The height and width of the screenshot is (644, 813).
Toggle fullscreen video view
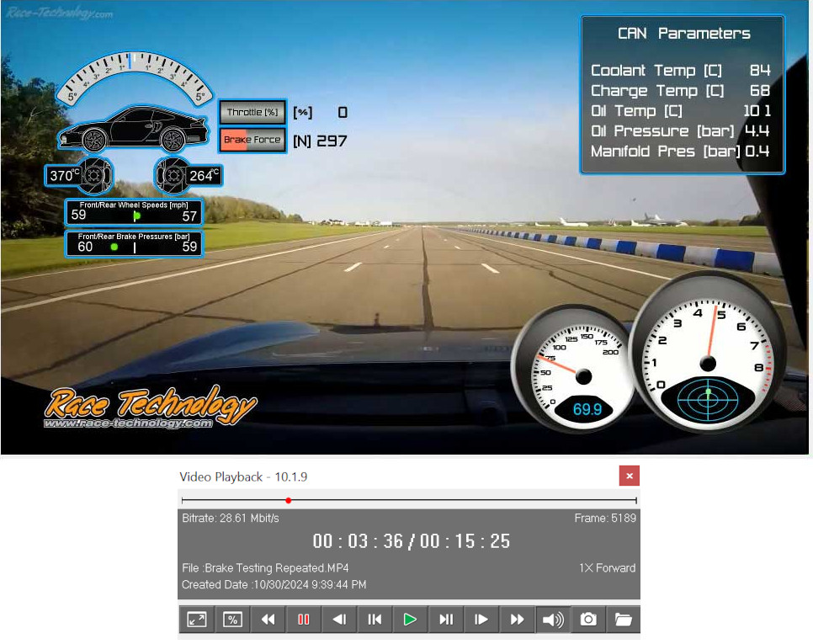(196, 620)
